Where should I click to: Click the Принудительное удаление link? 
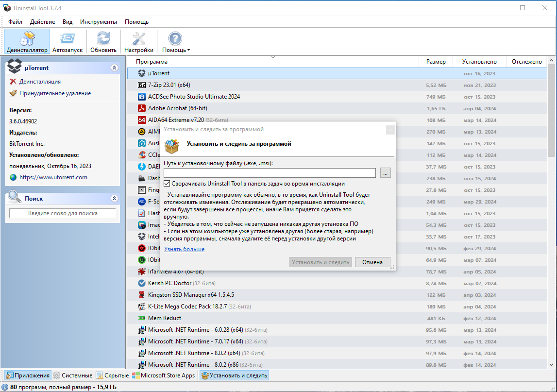[x=55, y=93]
